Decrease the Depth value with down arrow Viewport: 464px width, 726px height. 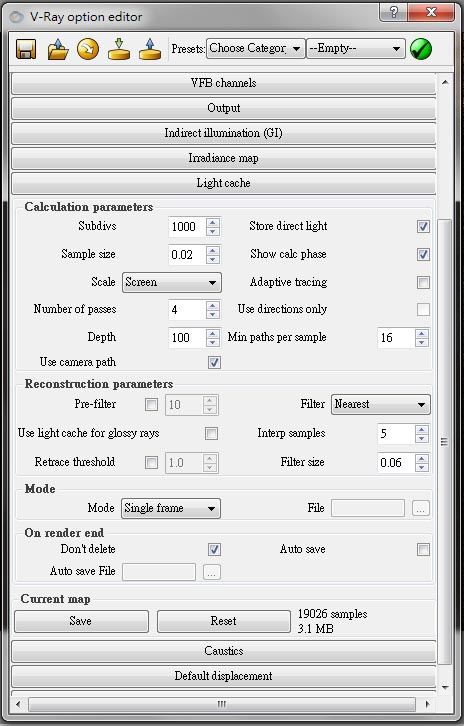pos(213,342)
